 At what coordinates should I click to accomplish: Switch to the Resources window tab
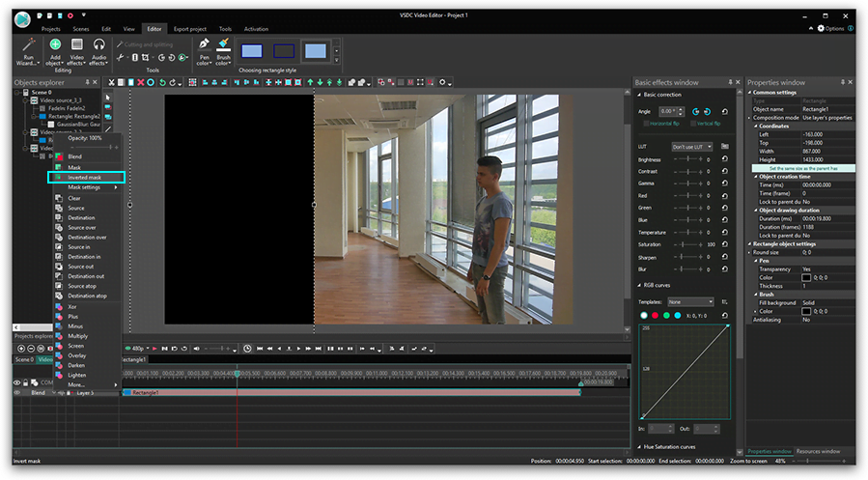[818, 451]
